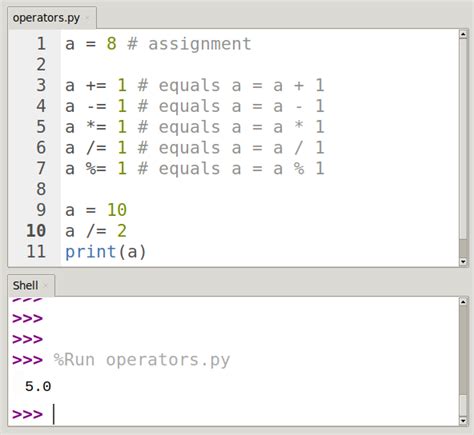Click the code line 'a += 1'
This screenshot has width=474, height=435.
[96, 85]
